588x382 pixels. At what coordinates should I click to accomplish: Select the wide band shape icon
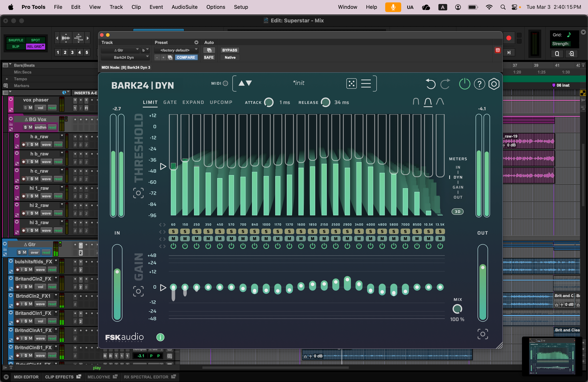click(x=440, y=101)
